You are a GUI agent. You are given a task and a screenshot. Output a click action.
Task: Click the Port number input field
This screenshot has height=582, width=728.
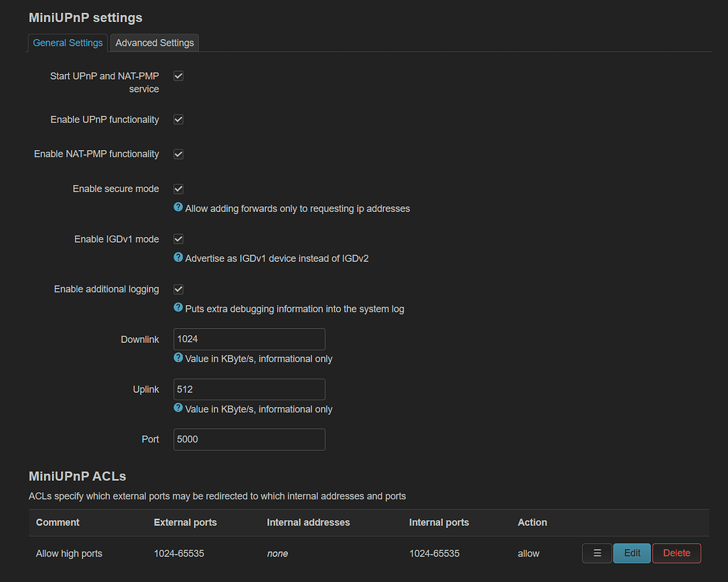(249, 439)
